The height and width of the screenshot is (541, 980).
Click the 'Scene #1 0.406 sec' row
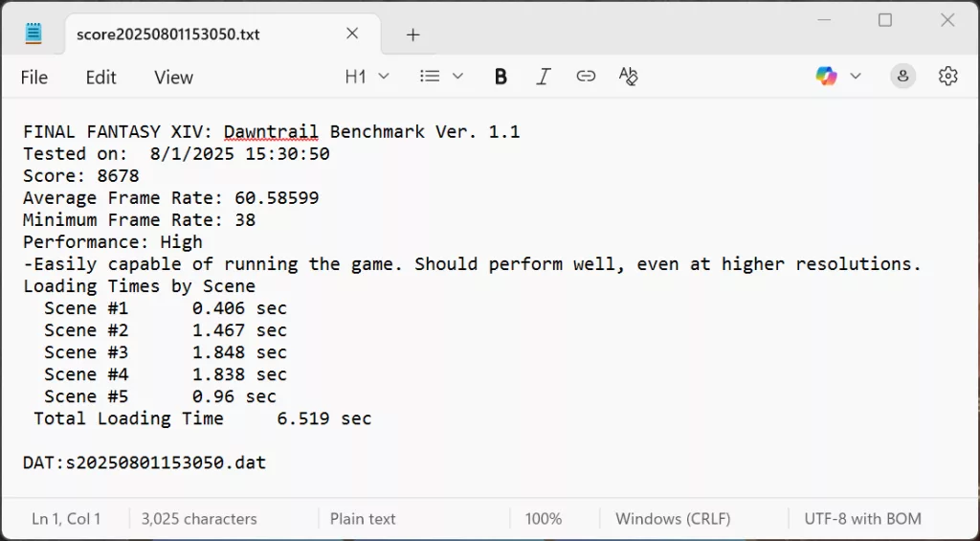pos(166,308)
